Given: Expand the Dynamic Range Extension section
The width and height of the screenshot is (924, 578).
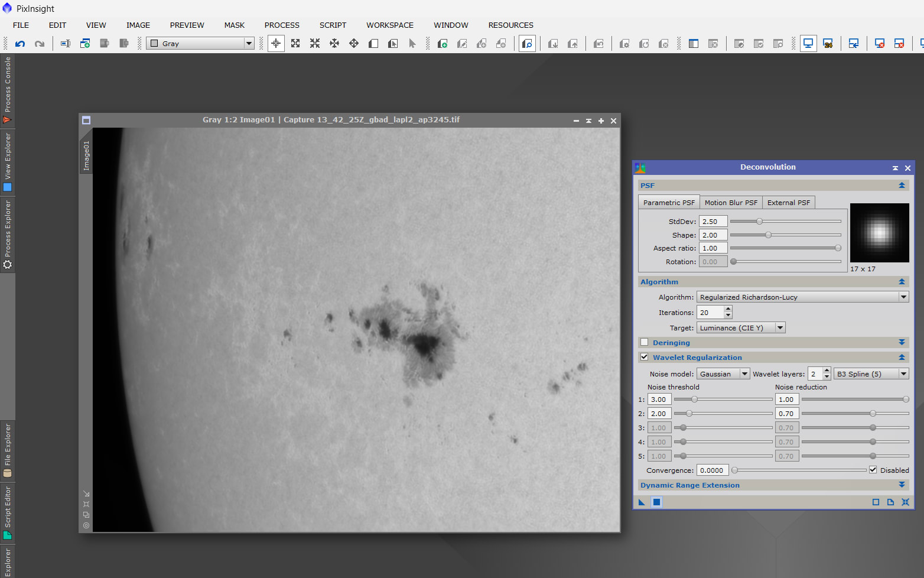Looking at the screenshot, I should pyautogui.click(x=902, y=485).
